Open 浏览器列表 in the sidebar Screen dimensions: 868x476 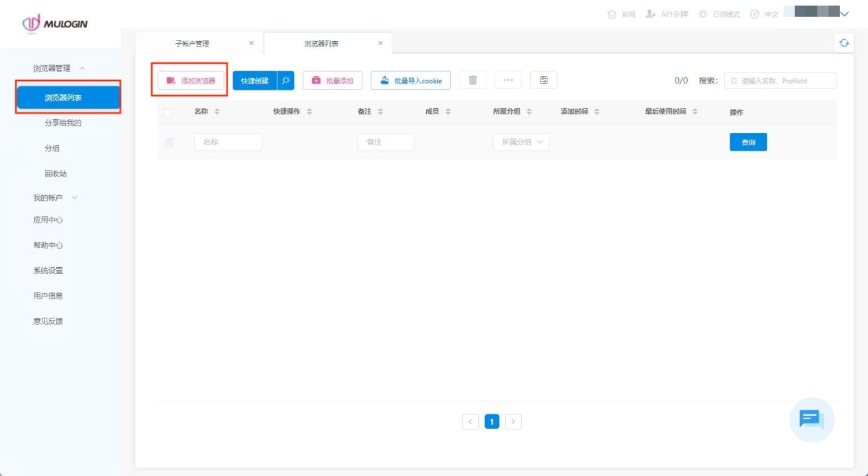(x=69, y=98)
